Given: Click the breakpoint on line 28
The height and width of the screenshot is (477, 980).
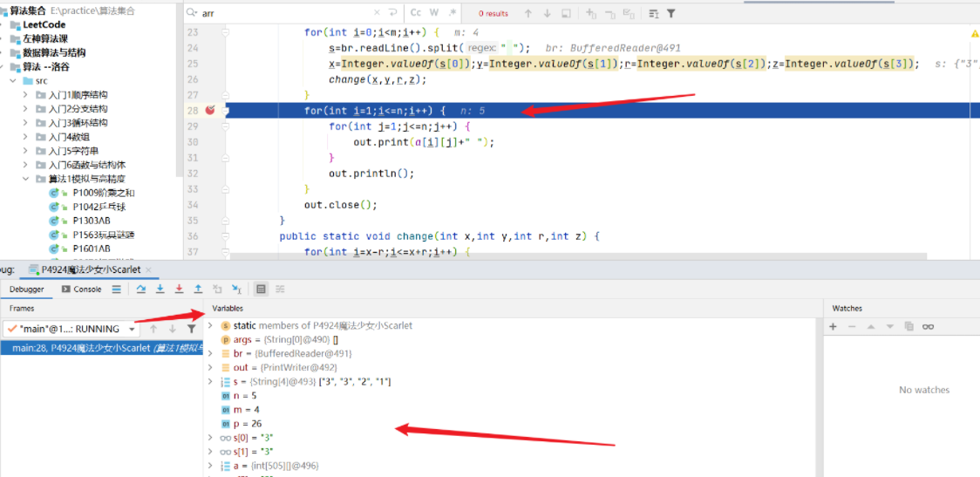Looking at the screenshot, I should [210, 111].
